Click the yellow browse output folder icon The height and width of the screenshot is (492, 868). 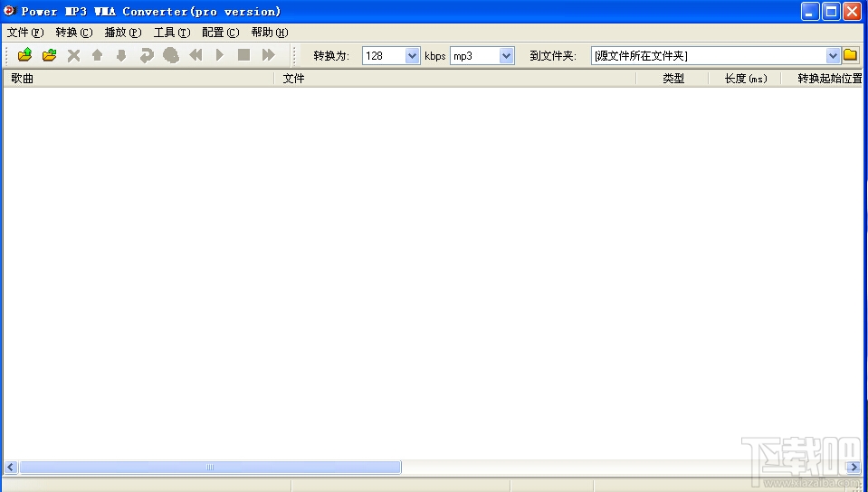click(850, 55)
